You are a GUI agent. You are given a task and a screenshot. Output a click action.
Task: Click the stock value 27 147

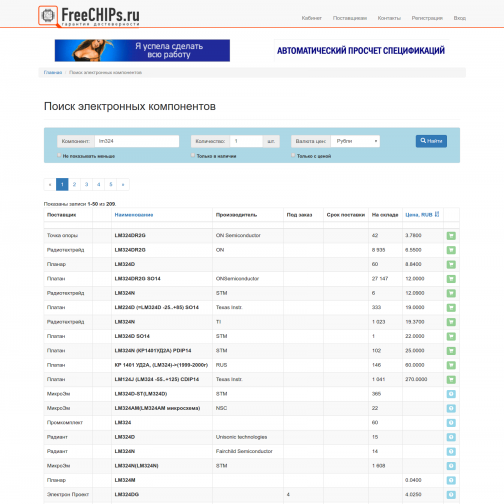click(x=380, y=279)
